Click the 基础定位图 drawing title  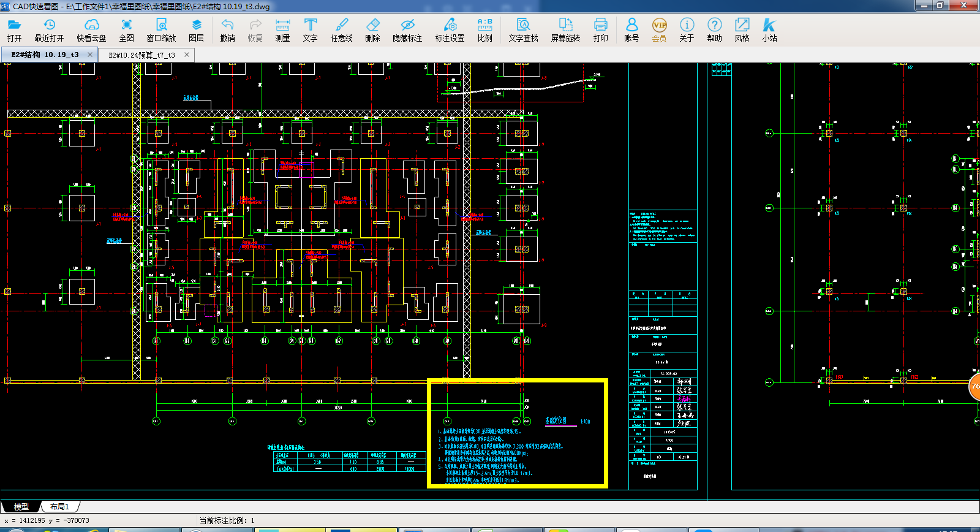pos(556,421)
